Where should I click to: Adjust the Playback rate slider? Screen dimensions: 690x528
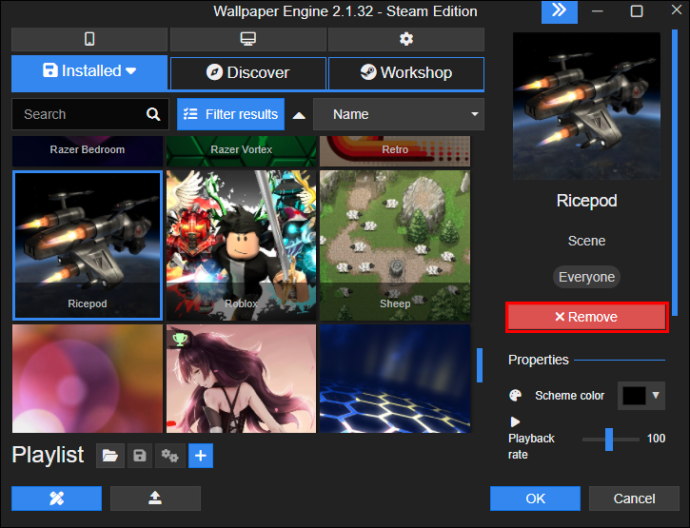pos(610,439)
